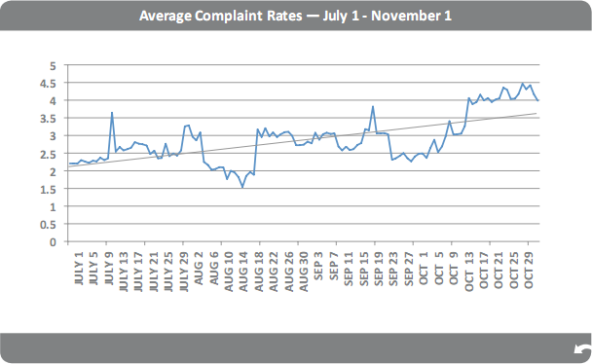Click the September 18 peak data point
The height and width of the screenshot is (364, 592).
[x=373, y=106]
